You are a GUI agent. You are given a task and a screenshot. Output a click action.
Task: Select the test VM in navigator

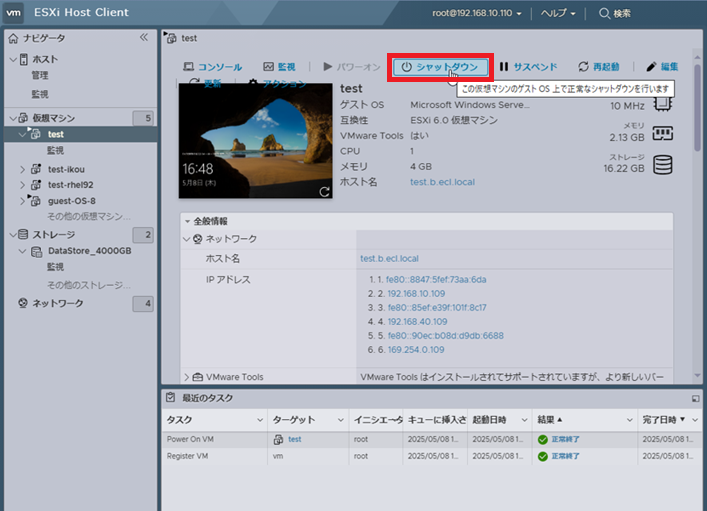tap(81, 134)
